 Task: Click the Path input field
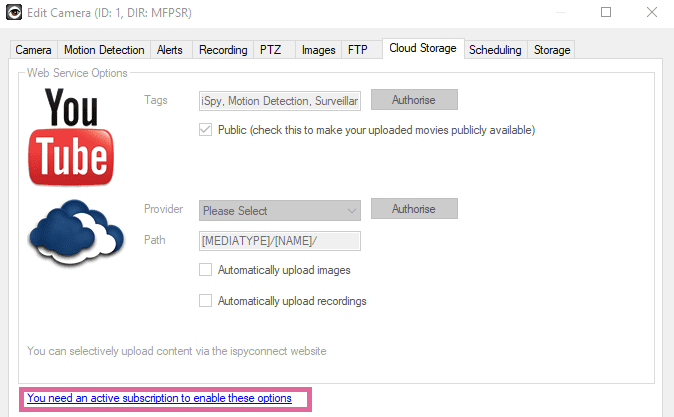point(280,241)
